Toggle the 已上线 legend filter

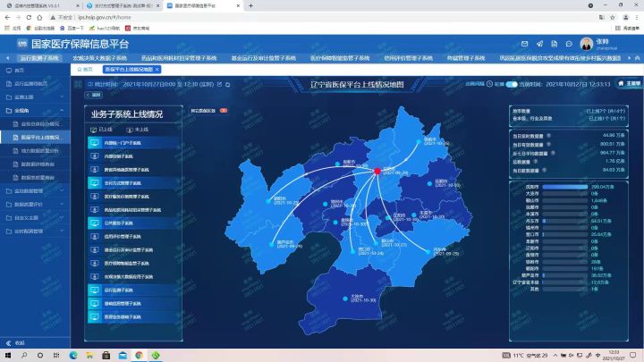coord(101,130)
